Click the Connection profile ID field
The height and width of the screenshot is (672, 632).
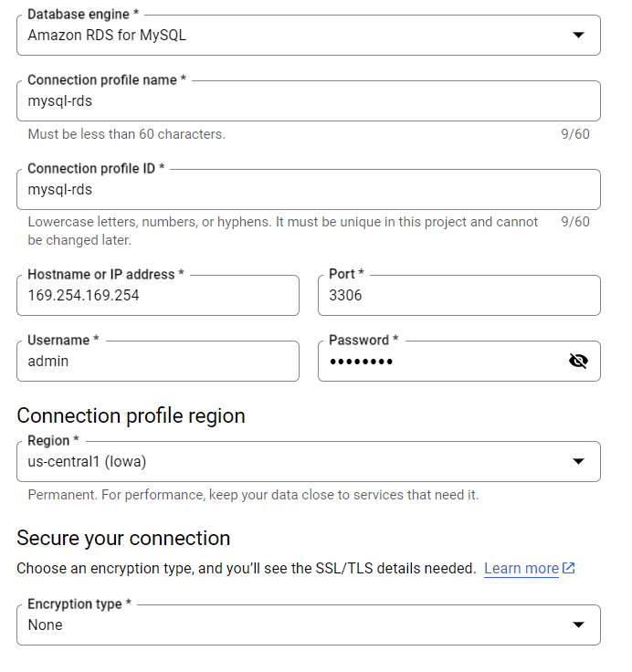[x=308, y=190]
